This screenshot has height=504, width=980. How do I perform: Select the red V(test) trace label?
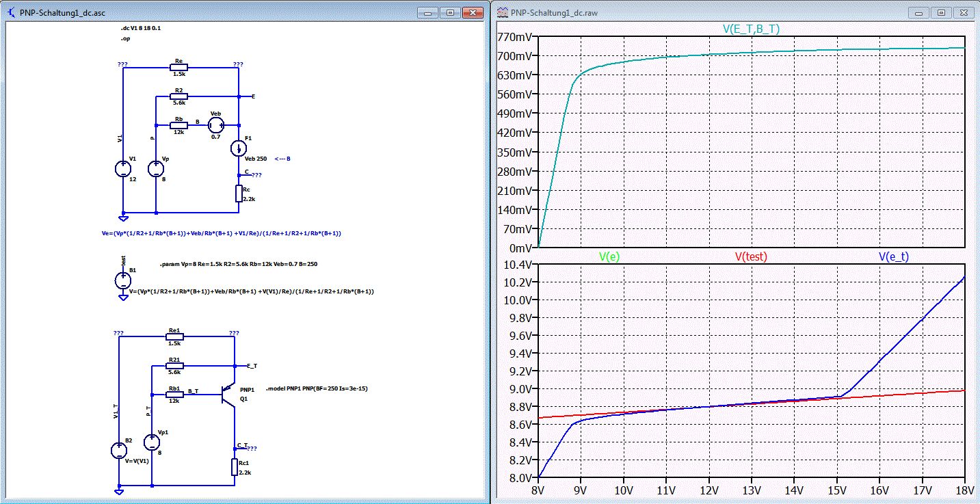click(751, 256)
